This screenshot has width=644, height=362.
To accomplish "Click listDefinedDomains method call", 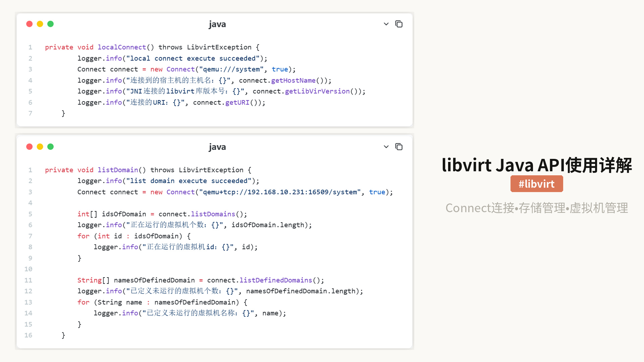I will click(x=276, y=280).
